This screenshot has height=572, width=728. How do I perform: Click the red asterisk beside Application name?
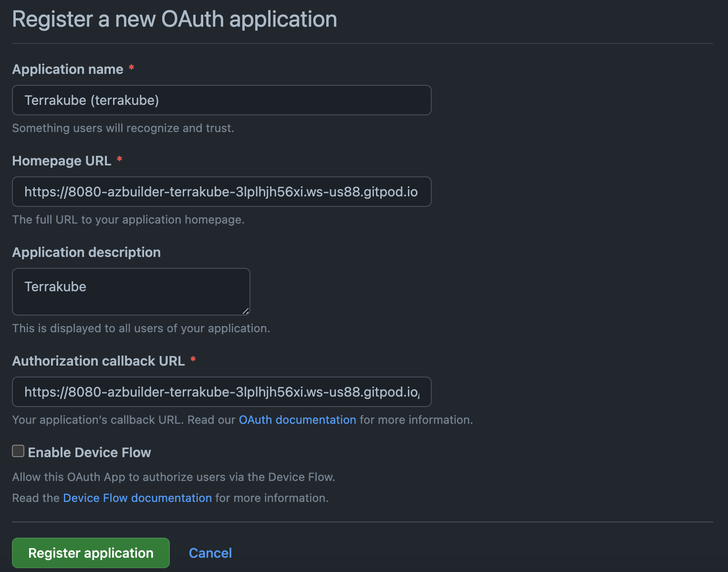pyautogui.click(x=131, y=68)
